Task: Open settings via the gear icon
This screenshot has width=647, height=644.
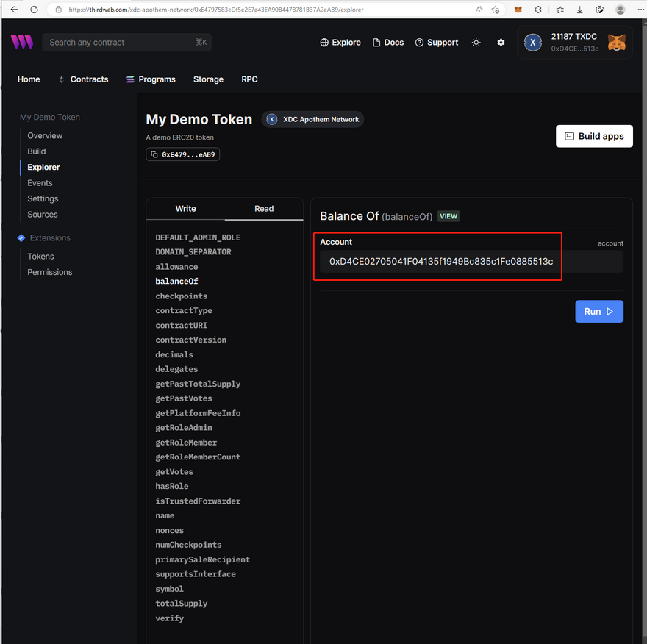Action: [501, 43]
